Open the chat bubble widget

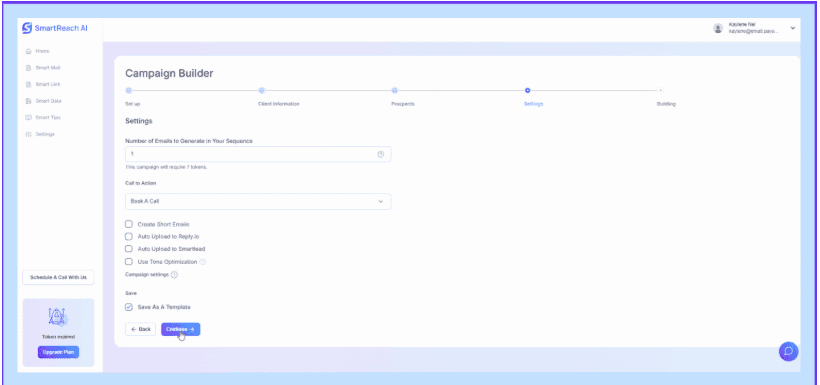point(789,351)
